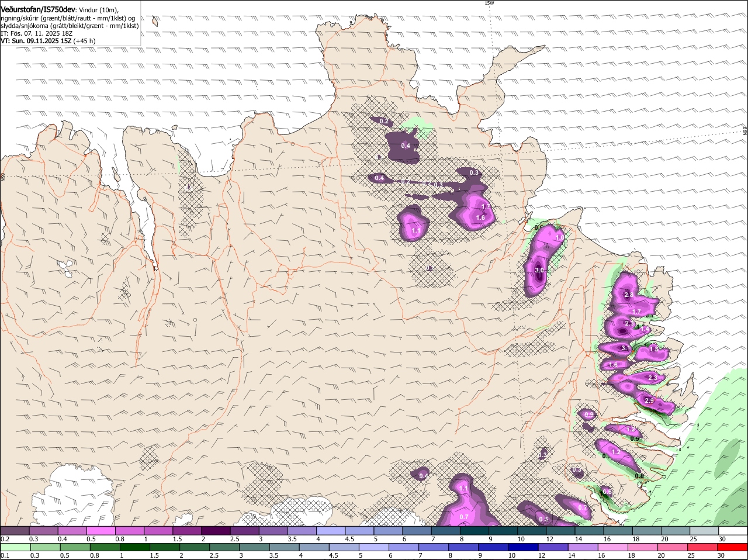748x560 pixels.
Task: Pick the upper legend swatch labeled 1.5
Action: (x=187, y=530)
